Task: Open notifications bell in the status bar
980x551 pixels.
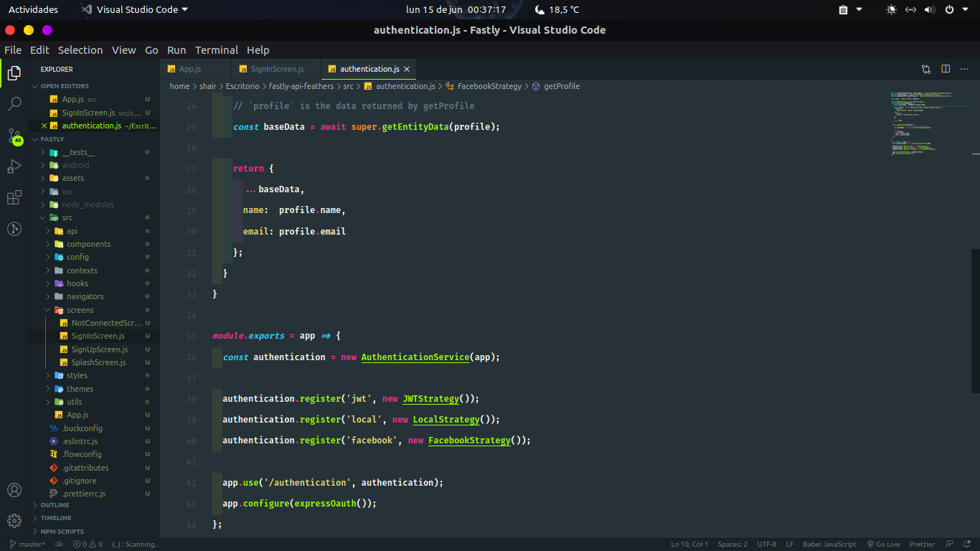Action: click(x=966, y=544)
